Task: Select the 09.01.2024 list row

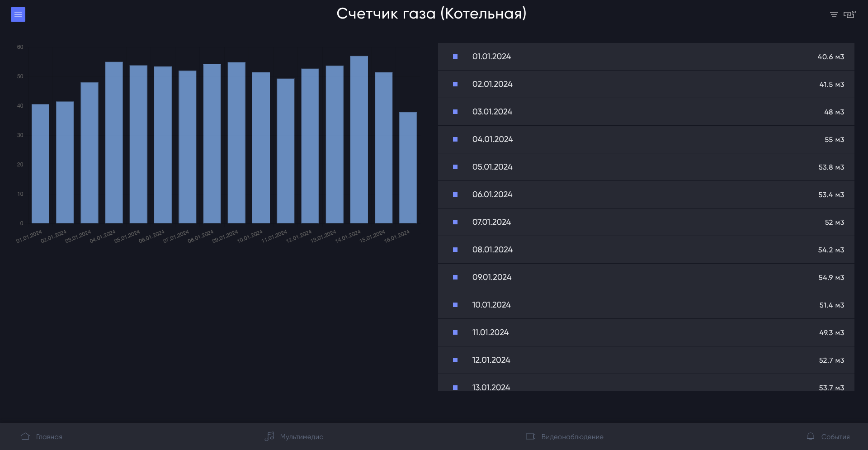Action: coord(646,277)
